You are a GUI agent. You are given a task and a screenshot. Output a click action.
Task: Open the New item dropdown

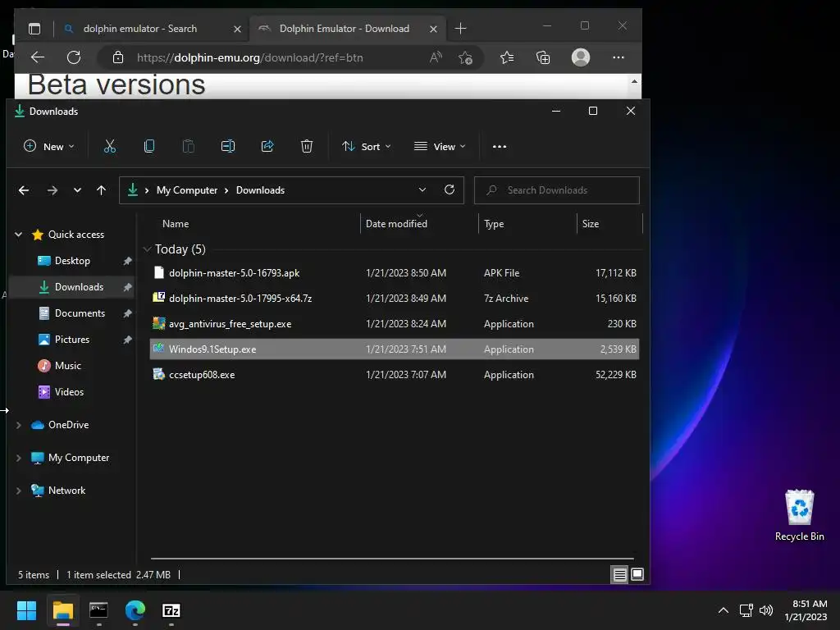coord(48,146)
